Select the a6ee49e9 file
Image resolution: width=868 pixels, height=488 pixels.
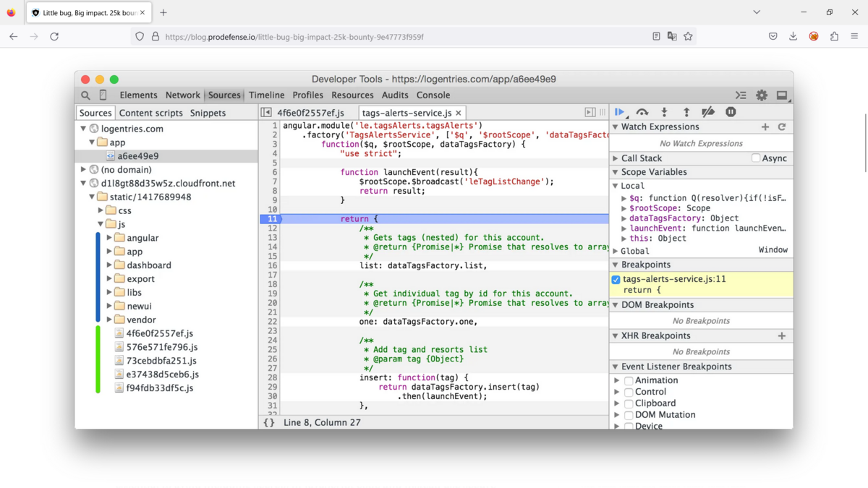click(x=138, y=155)
